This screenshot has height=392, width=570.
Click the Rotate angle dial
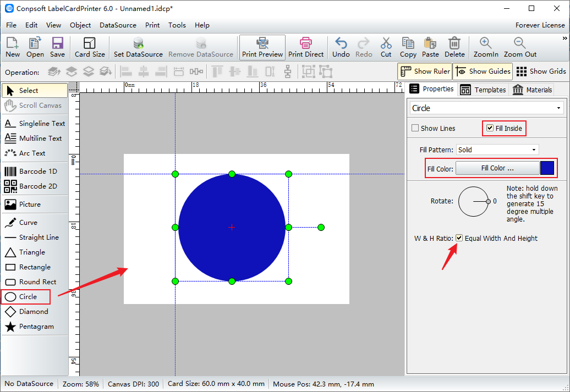click(x=474, y=202)
